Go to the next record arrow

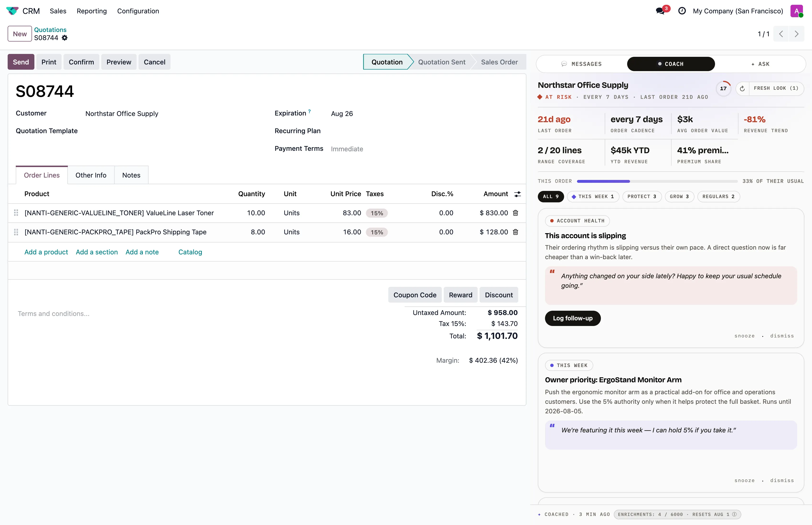(x=796, y=34)
